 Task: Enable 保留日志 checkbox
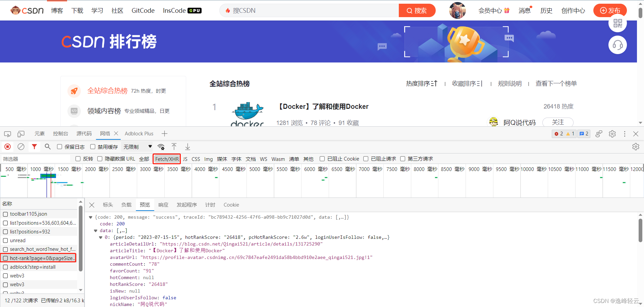pyautogui.click(x=59, y=147)
